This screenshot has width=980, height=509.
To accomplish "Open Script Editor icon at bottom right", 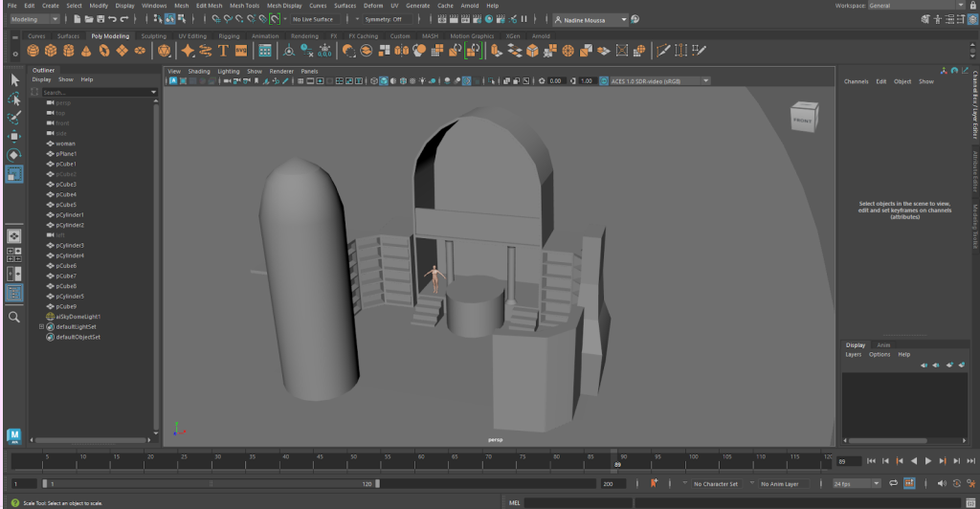I will tap(970, 502).
